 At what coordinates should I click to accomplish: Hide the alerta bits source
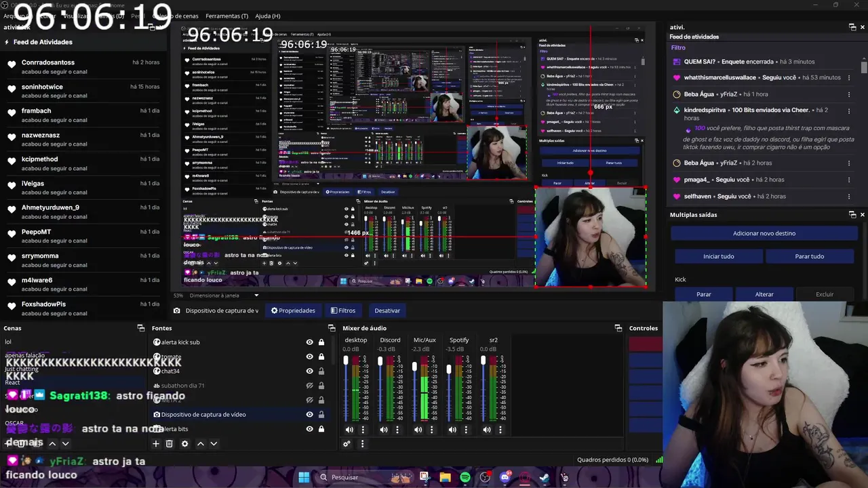310,429
